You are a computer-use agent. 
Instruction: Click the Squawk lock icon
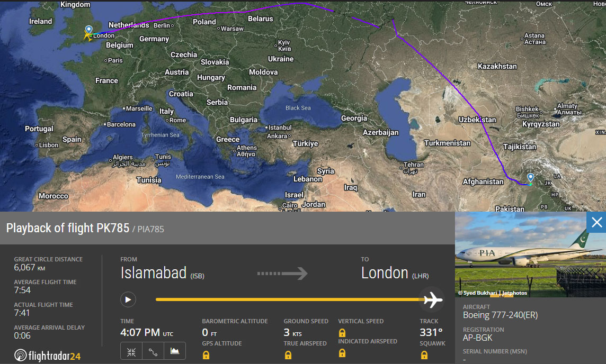[x=424, y=354]
